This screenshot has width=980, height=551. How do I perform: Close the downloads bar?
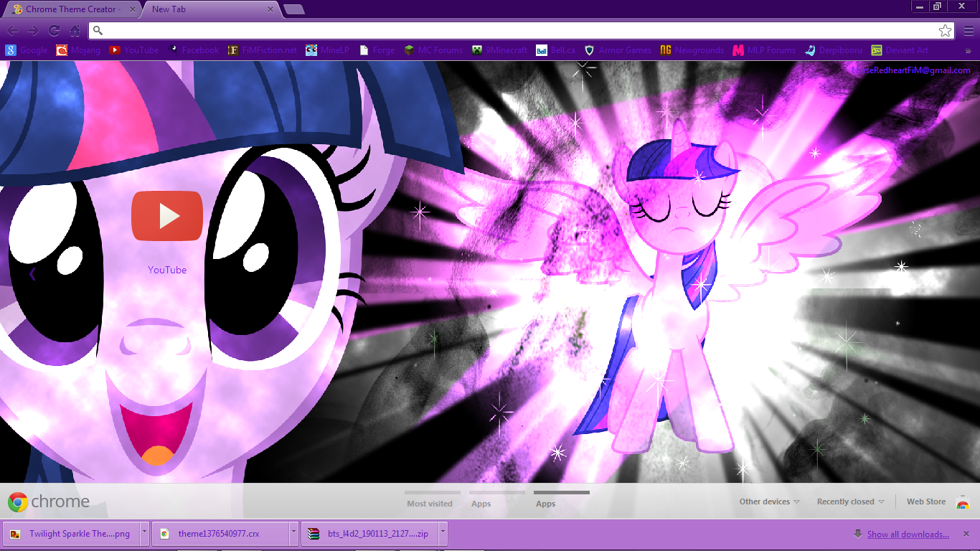tap(966, 534)
